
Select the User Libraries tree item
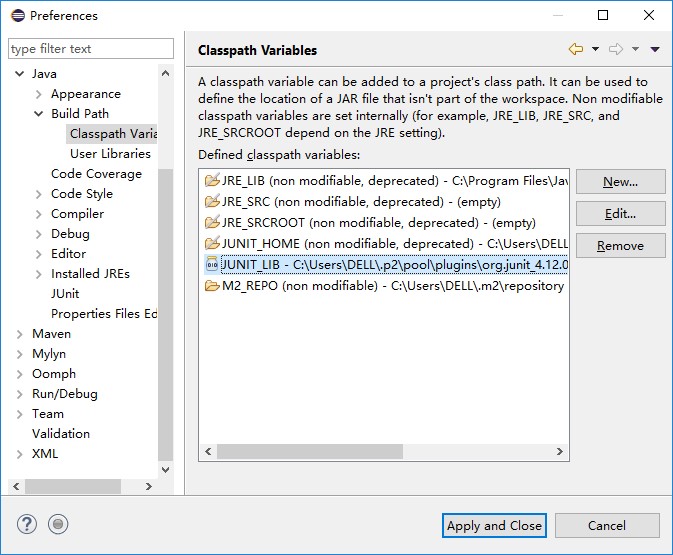click(x=110, y=154)
